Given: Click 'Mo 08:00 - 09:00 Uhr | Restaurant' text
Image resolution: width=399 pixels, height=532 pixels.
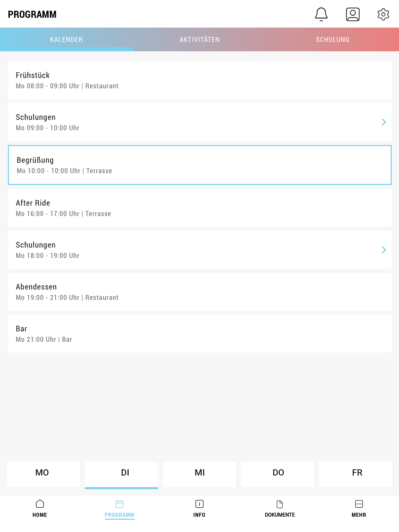Looking at the screenshot, I should 67,86.
